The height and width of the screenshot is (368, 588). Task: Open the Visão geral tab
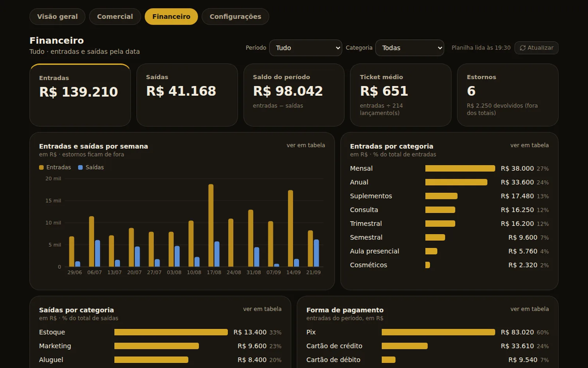(x=57, y=17)
